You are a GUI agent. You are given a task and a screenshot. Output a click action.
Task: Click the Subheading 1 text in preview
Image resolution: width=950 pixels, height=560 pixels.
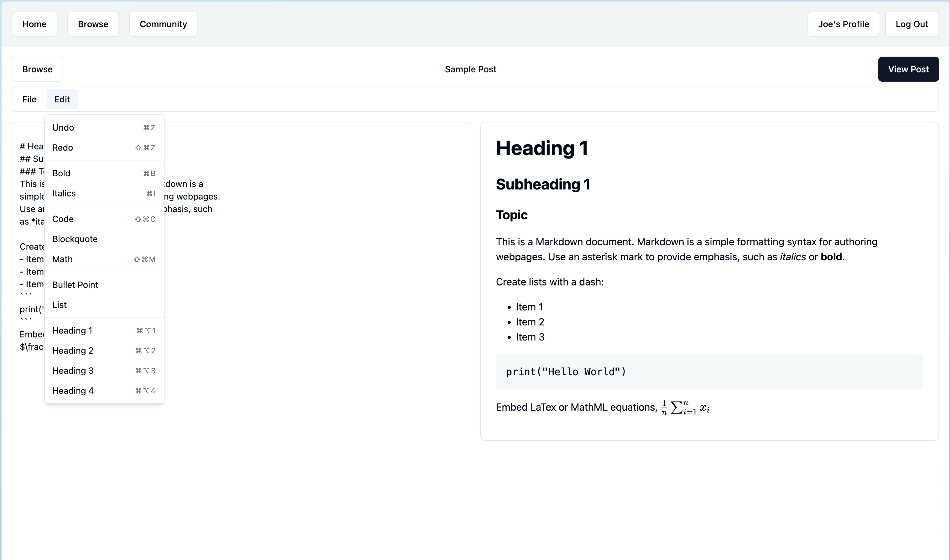(543, 184)
